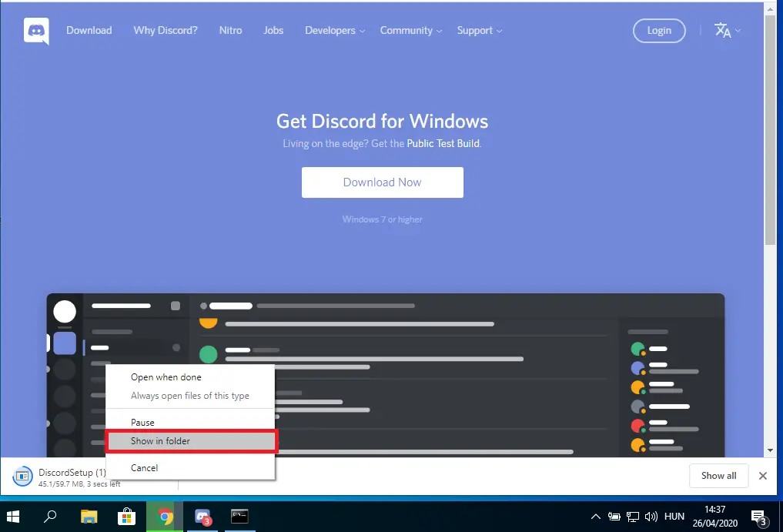
Task: Open Microsoft Store from taskbar
Action: click(x=127, y=517)
